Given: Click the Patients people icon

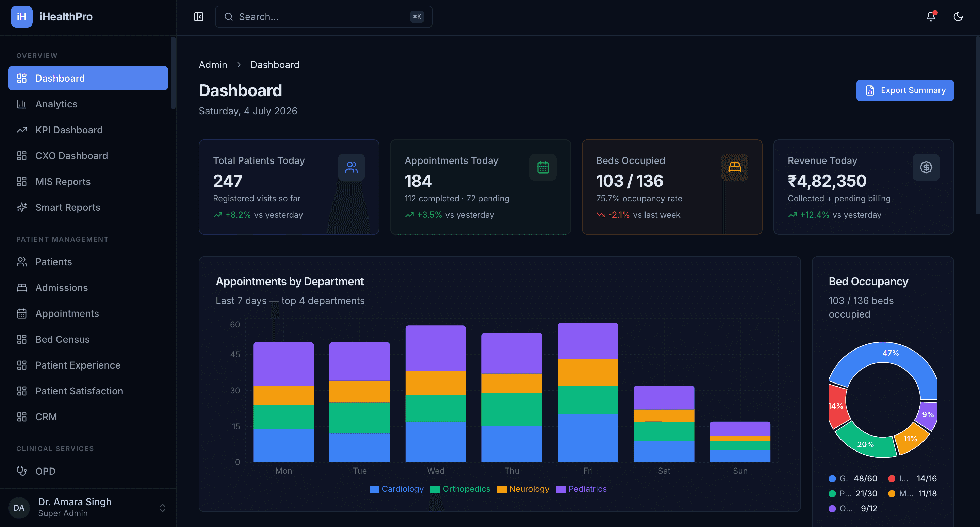Looking at the screenshot, I should tap(22, 262).
